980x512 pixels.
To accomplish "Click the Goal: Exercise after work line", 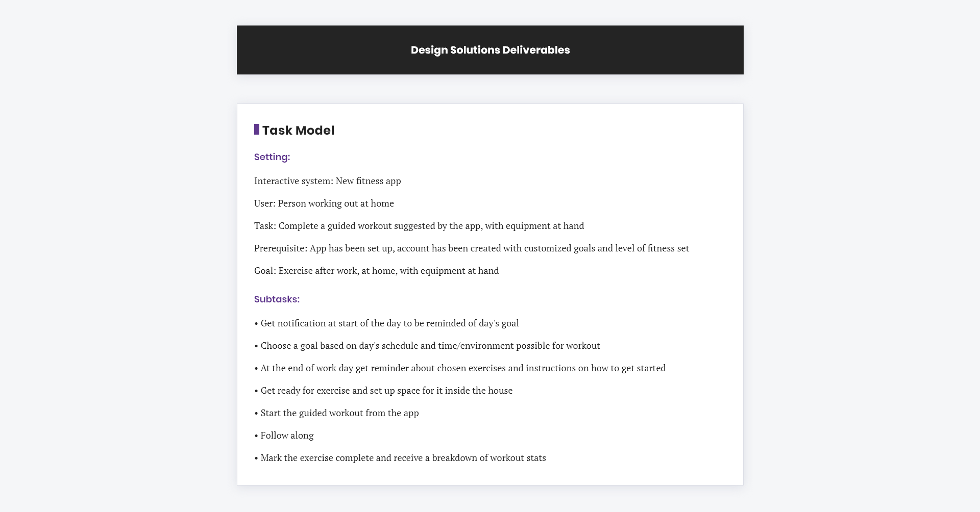I will (377, 271).
